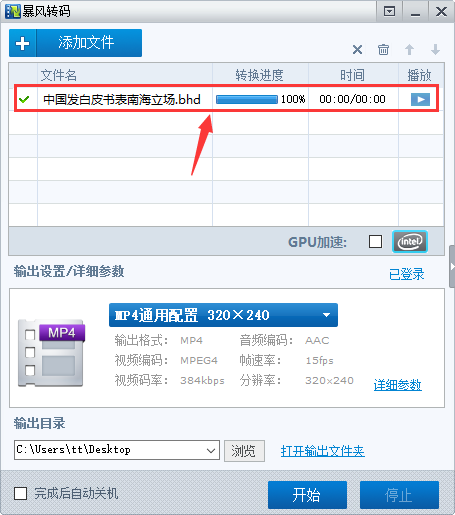Play the converted .bhd file
455x515 pixels.
click(420, 99)
